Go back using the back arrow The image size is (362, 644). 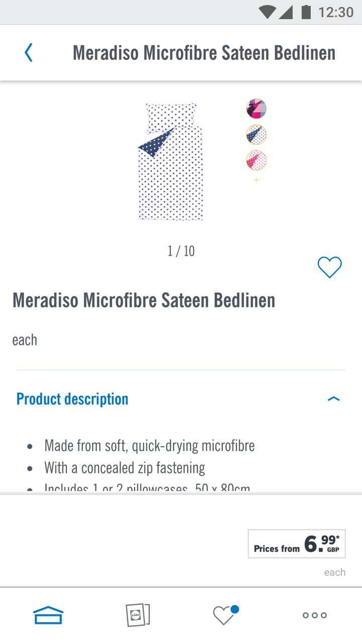coord(29,52)
